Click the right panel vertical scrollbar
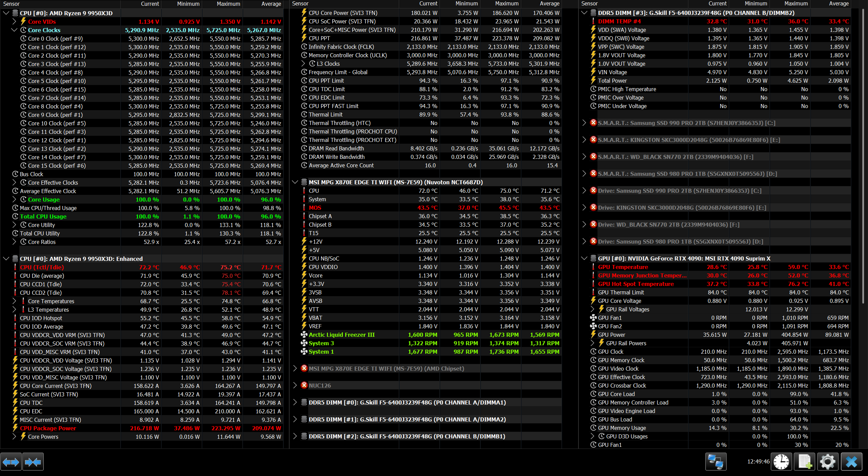 863,156
